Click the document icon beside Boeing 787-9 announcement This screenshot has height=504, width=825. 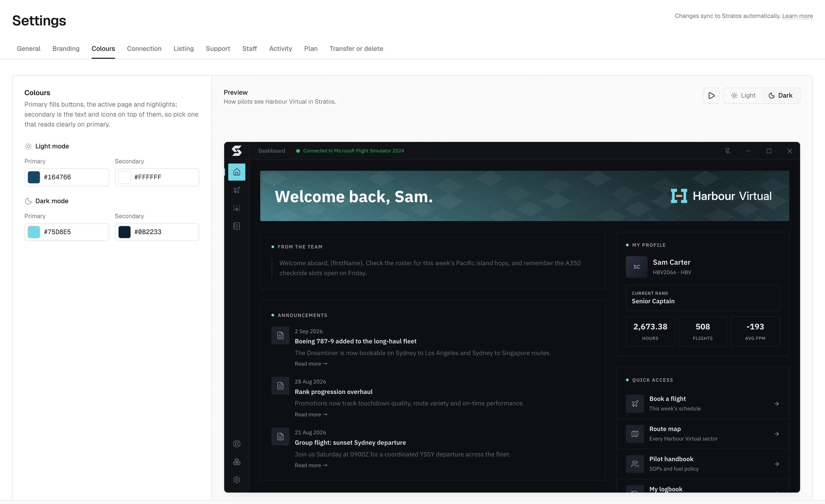[280, 335]
